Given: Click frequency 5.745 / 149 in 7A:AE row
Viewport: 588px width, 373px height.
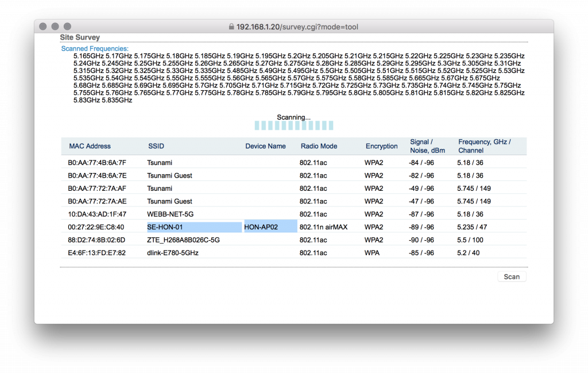Looking at the screenshot, I should pos(474,201).
